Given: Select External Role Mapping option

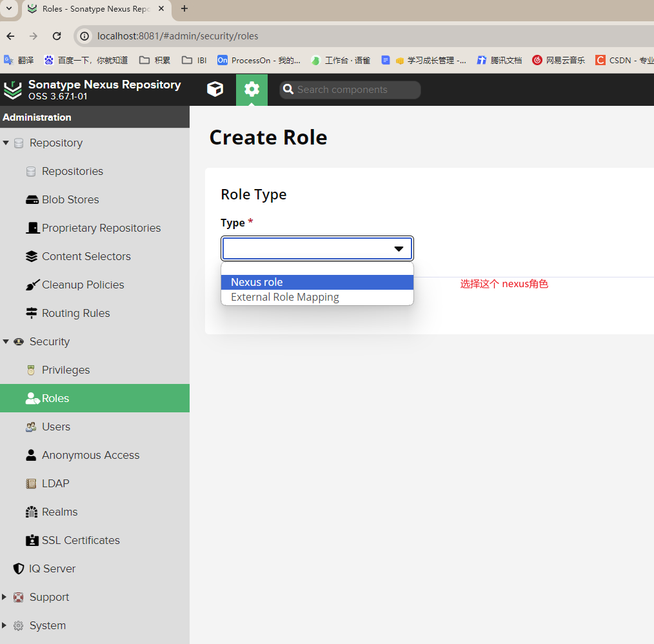Looking at the screenshot, I should pos(317,297).
